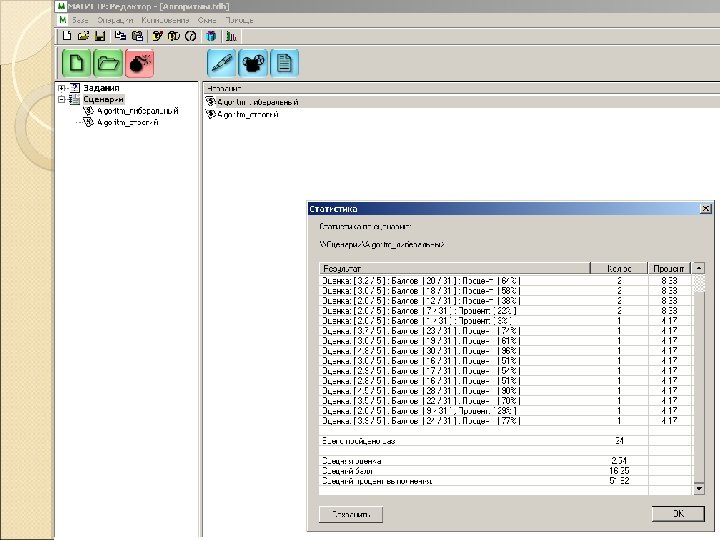The height and width of the screenshot is (540, 720).
Task: Click the blue document list button
Action: pyautogui.click(x=285, y=62)
